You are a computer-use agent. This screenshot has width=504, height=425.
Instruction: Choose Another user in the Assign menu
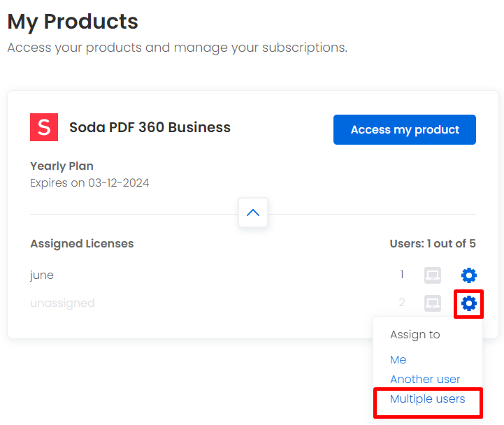coord(425,379)
